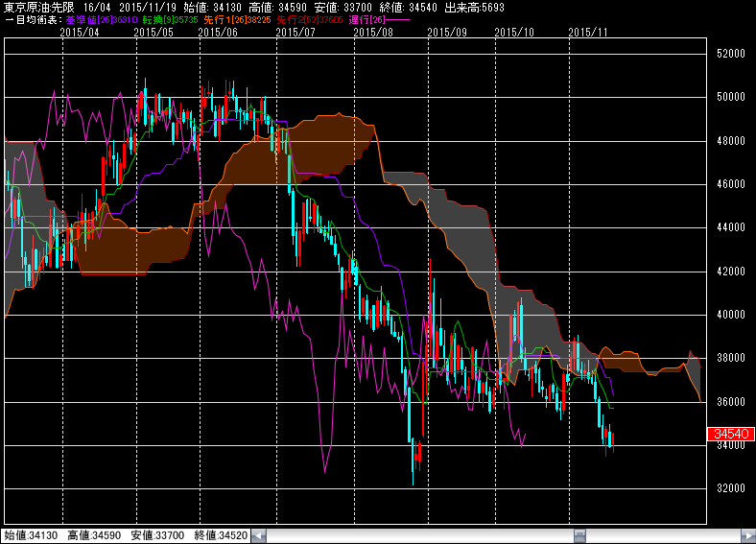This screenshot has height=544, width=756.
Task: Click the scrollbar left arrow button
Action: [x=259, y=535]
